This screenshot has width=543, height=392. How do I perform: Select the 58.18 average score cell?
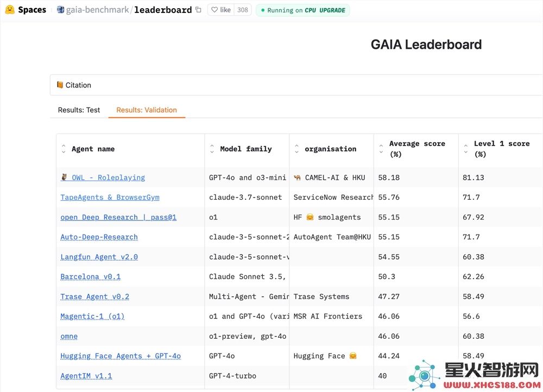pos(416,178)
